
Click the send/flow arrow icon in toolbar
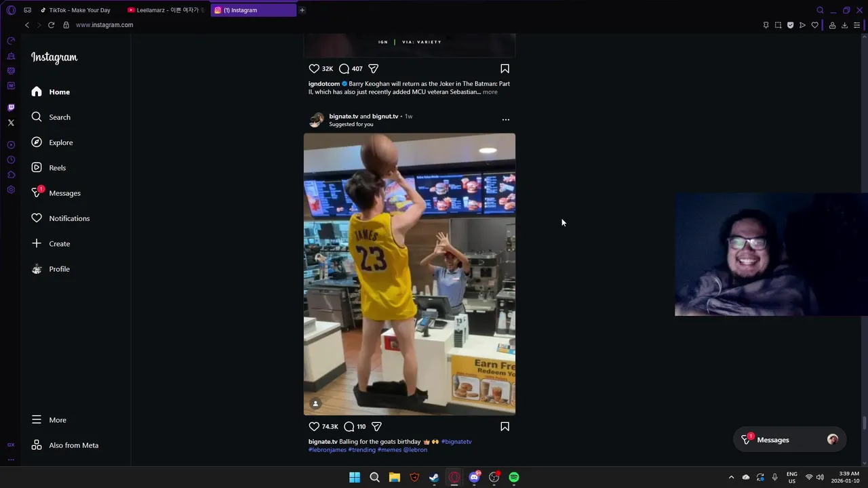(802, 25)
